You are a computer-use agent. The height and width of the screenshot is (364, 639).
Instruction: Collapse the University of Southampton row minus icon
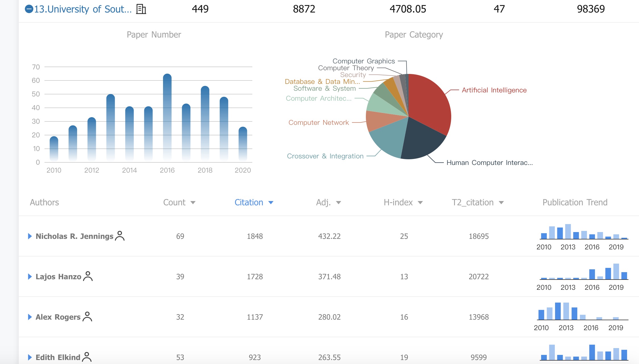pos(29,9)
